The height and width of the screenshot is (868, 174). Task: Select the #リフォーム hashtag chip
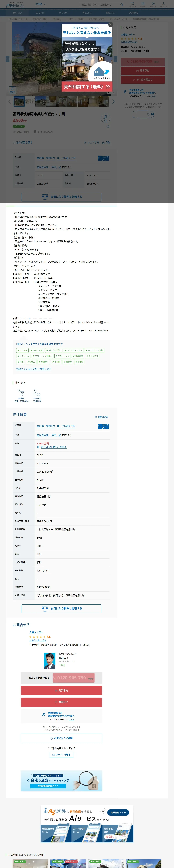(x=23, y=356)
